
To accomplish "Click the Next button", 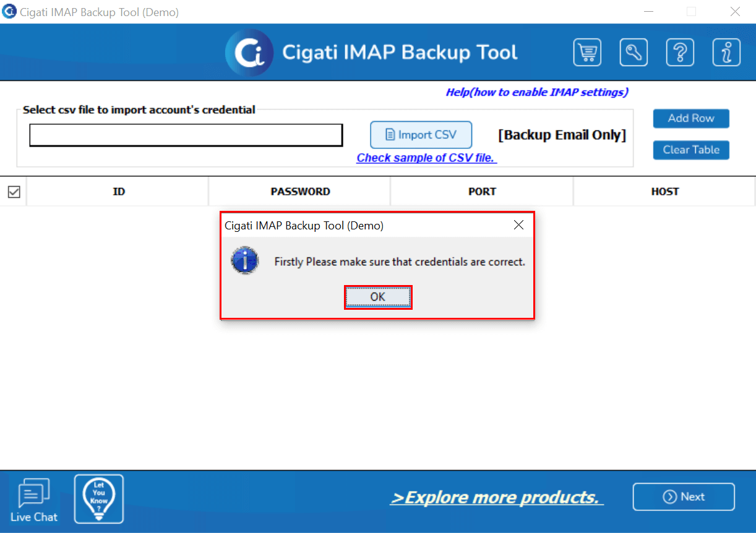I will tap(684, 497).
